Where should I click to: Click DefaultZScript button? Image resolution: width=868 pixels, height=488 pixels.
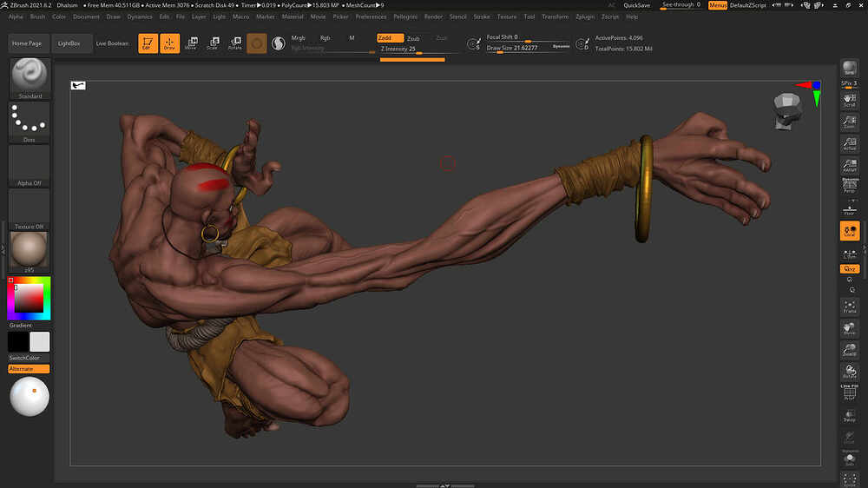click(748, 5)
